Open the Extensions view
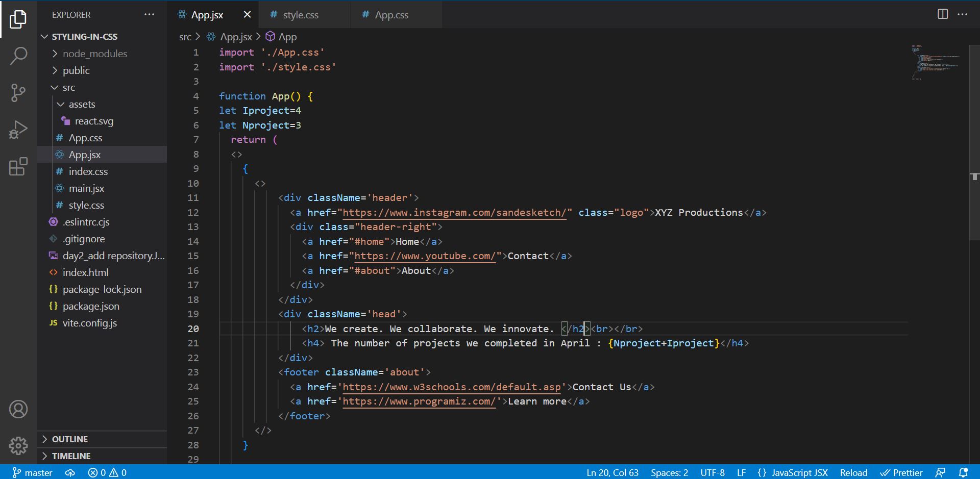This screenshot has width=980, height=479. coord(18,166)
